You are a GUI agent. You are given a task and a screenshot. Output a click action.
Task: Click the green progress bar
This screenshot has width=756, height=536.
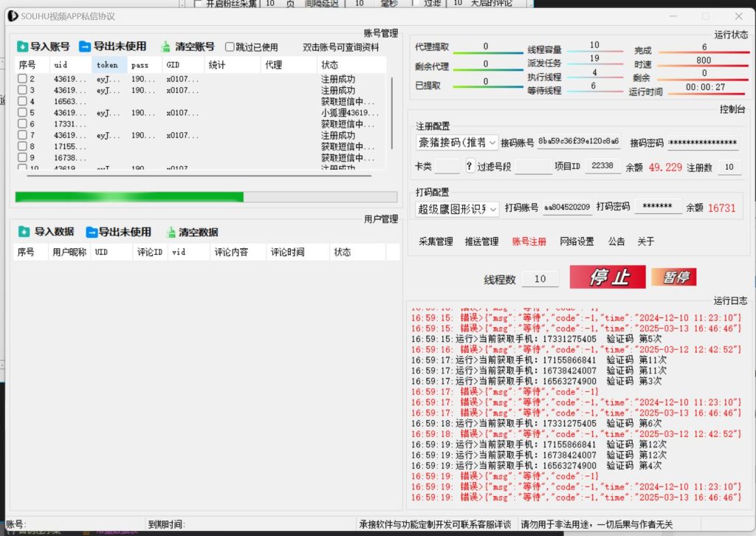[129, 196]
